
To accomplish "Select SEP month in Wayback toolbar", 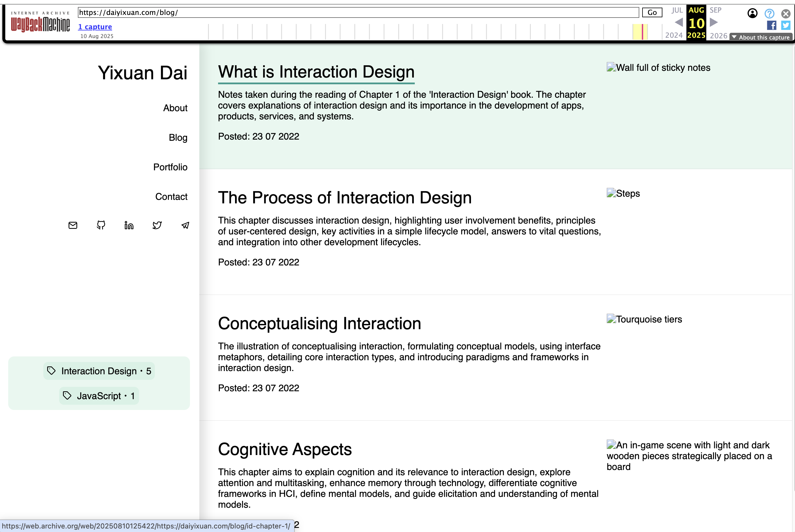I will 716,10.
